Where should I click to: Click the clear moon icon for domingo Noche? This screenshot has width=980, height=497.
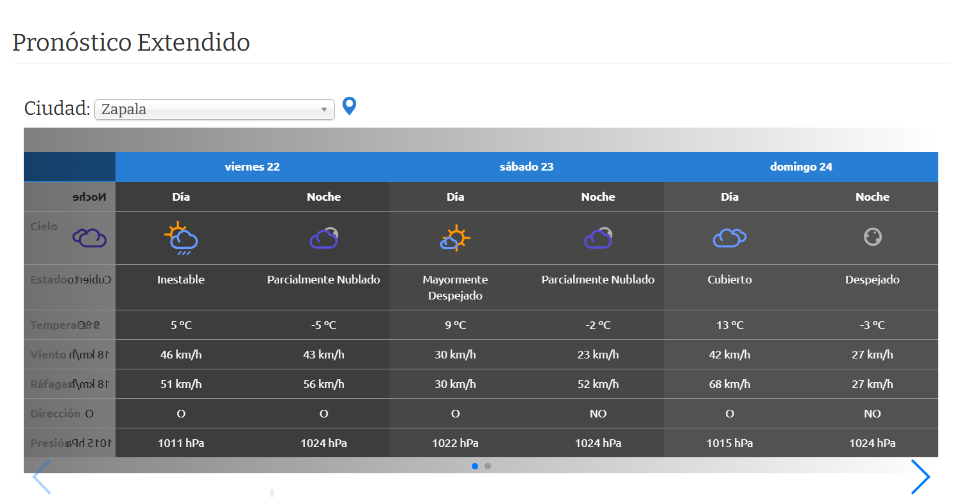pyautogui.click(x=872, y=237)
